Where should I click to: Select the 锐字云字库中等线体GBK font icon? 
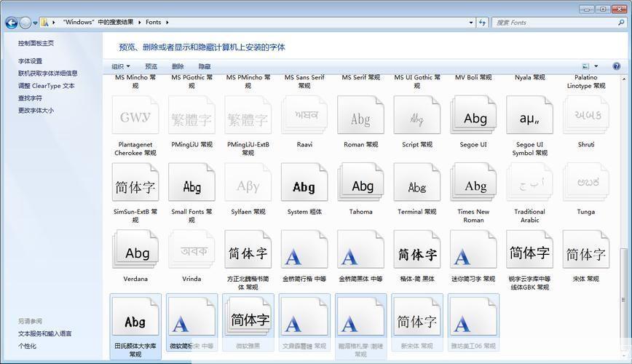click(529, 250)
